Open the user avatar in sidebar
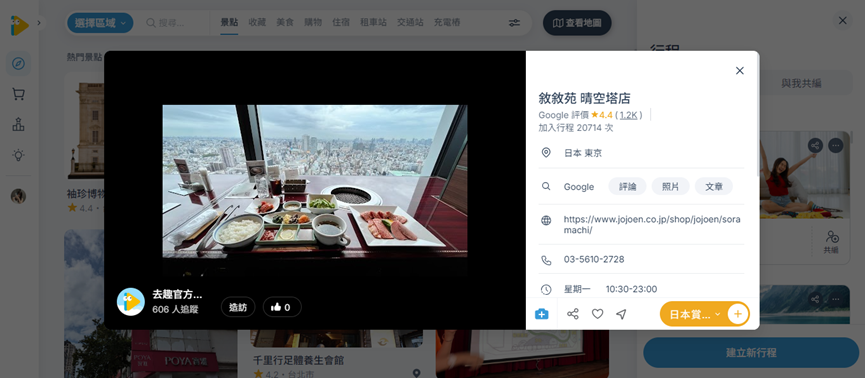The width and height of the screenshot is (865, 378). [x=18, y=196]
